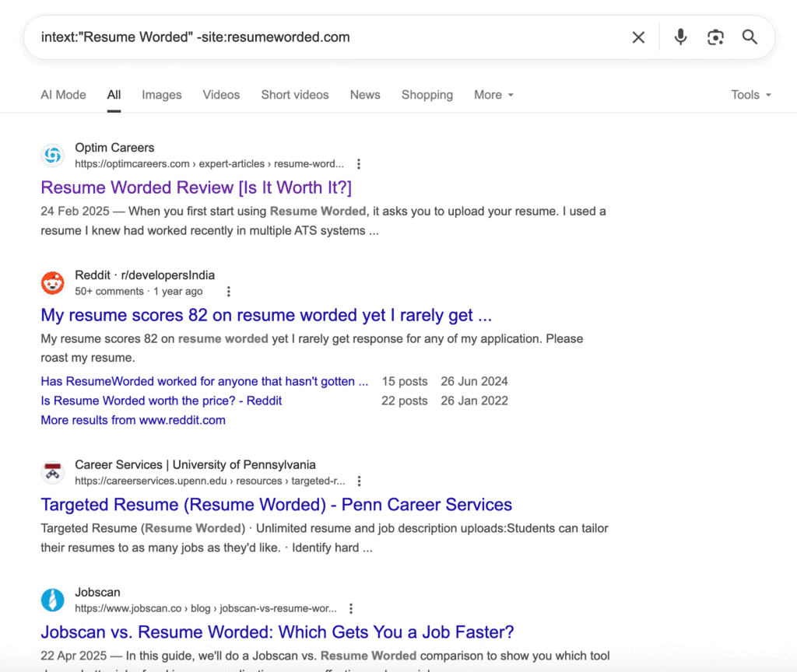Open 'My resume scores 82 on resume worded' link

tap(266, 315)
